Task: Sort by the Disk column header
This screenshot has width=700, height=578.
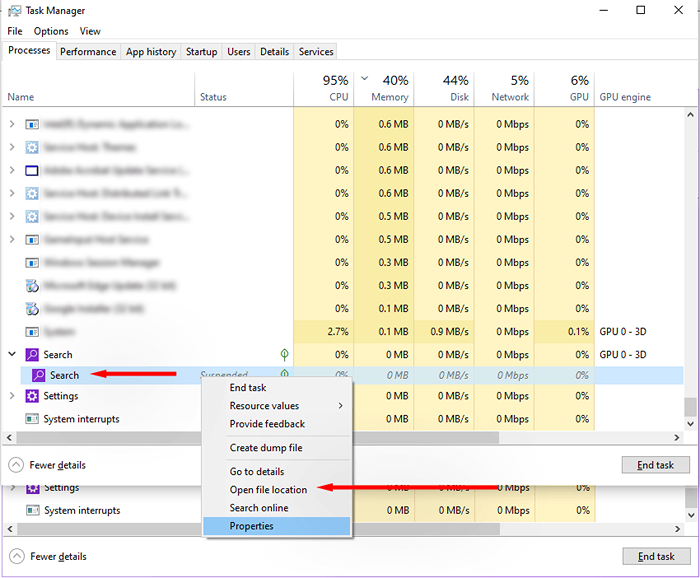Action: (x=444, y=89)
